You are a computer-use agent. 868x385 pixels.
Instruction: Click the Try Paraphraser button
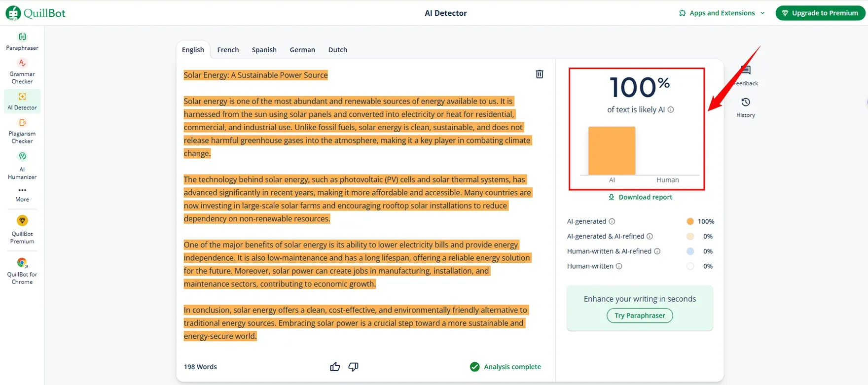pyautogui.click(x=640, y=315)
